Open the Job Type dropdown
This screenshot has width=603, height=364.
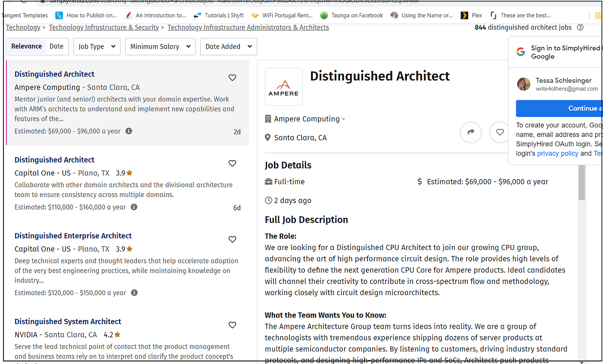pyautogui.click(x=97, y=46)
